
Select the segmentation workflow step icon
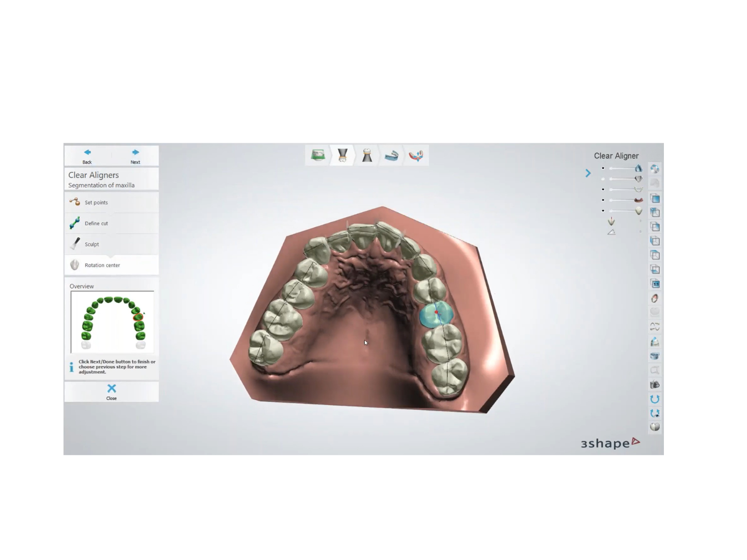click(x=343, y=155)
